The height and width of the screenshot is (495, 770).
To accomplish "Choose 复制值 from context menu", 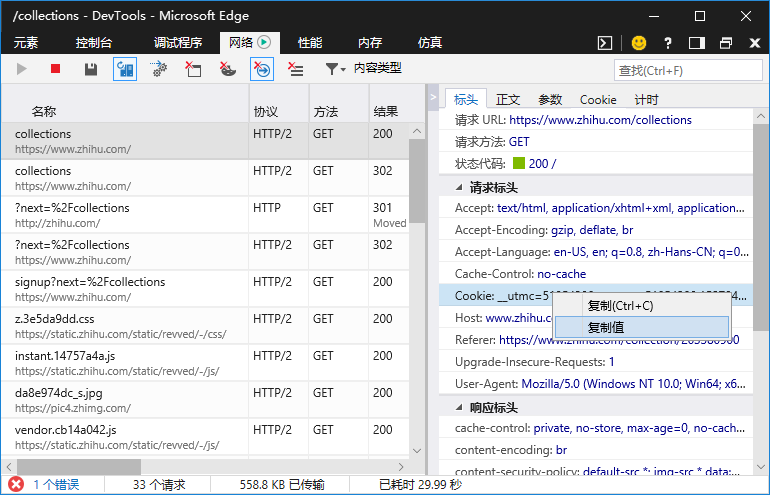I will [642, 327].
